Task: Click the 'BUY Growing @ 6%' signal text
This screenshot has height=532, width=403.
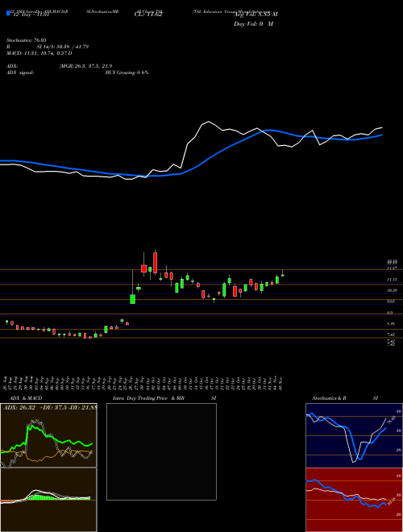Action: click(x=127, y=73)
